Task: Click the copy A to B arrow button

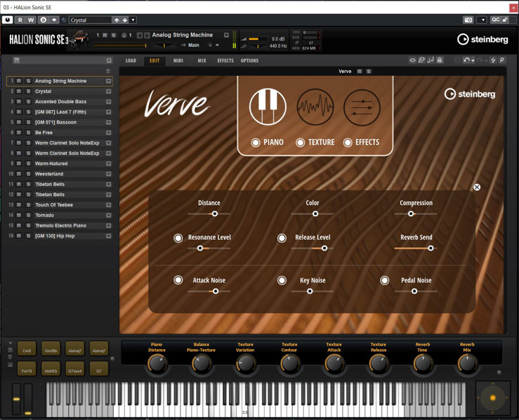Action: coord(54,20)
